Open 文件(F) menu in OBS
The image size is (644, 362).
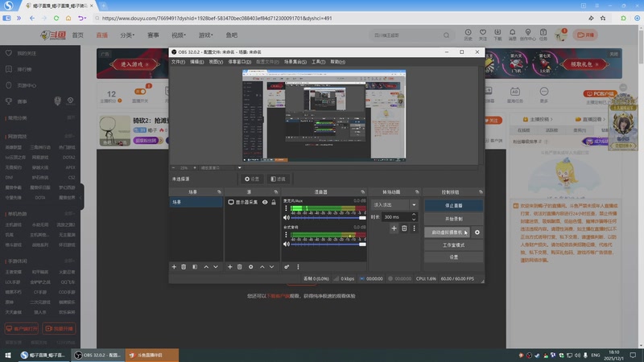[178, 62]
